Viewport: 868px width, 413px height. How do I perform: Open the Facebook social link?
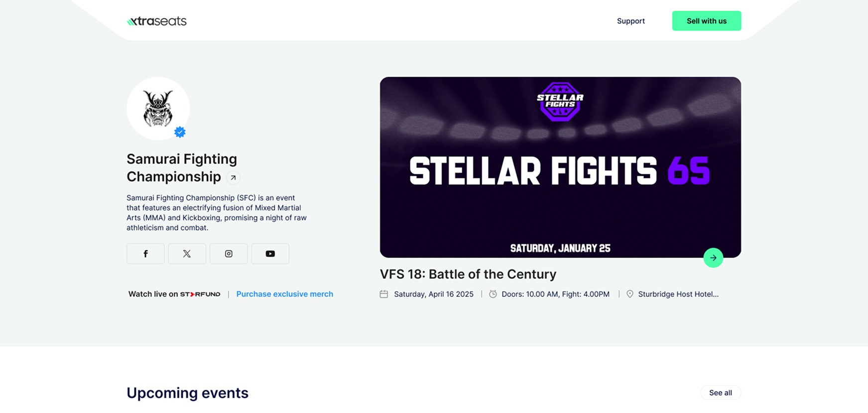[145, 254]
